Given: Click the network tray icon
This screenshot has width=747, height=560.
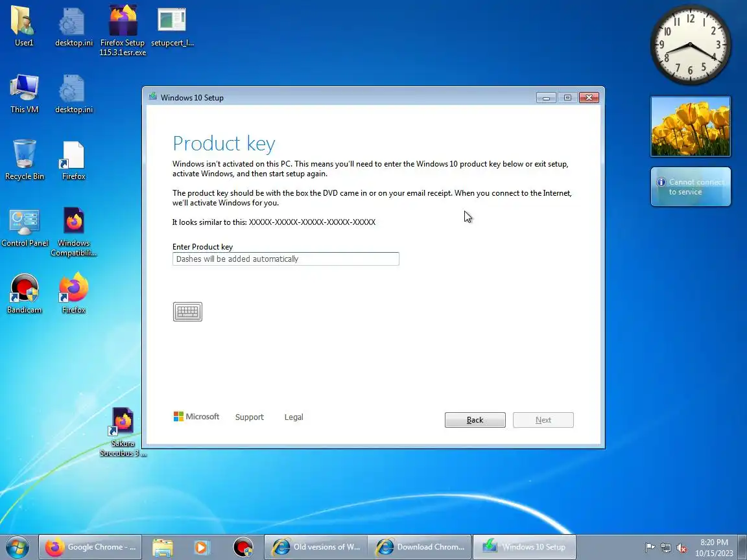Looking at the screenshot, I should point(666,548).
